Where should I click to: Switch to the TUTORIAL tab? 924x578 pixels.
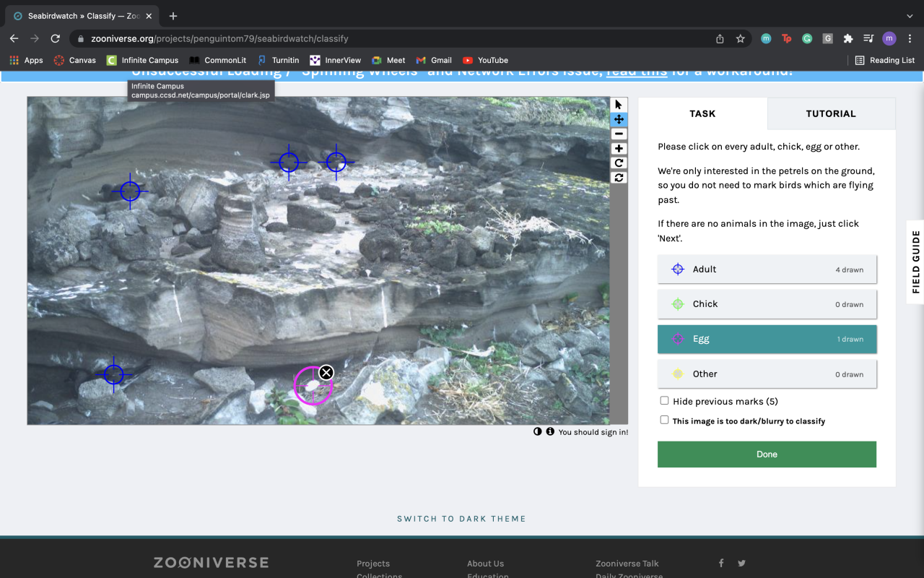[x=831, y=113]
